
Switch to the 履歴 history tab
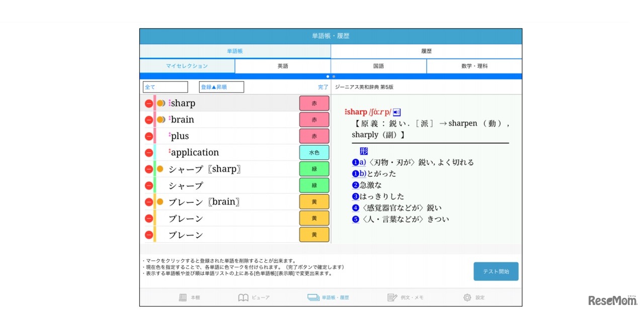[426, 51]
